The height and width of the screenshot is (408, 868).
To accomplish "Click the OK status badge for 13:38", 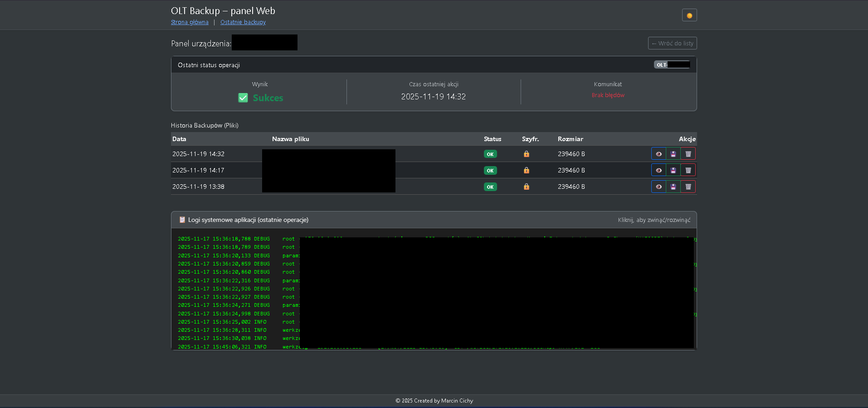I will (x=490, y=187).
